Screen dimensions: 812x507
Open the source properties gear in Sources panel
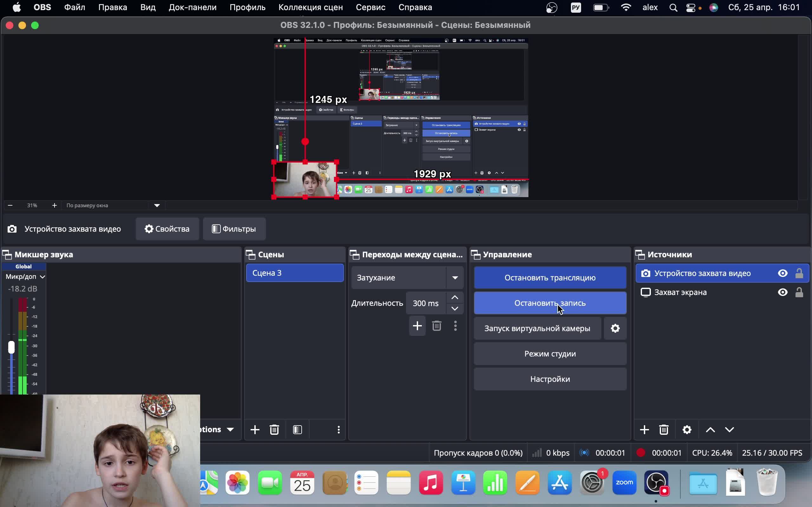687,430
